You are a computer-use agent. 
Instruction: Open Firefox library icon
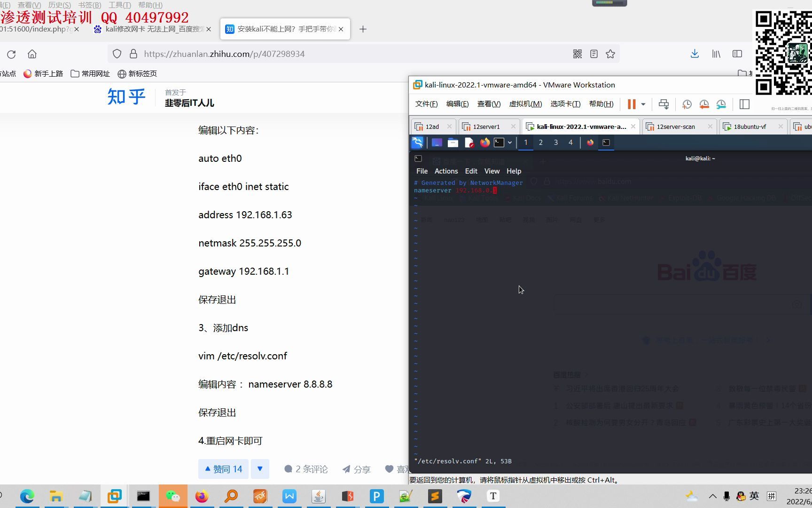pos(716,54)
